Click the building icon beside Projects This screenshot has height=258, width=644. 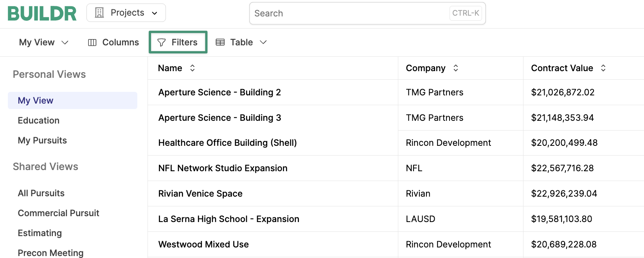(99, 13)
